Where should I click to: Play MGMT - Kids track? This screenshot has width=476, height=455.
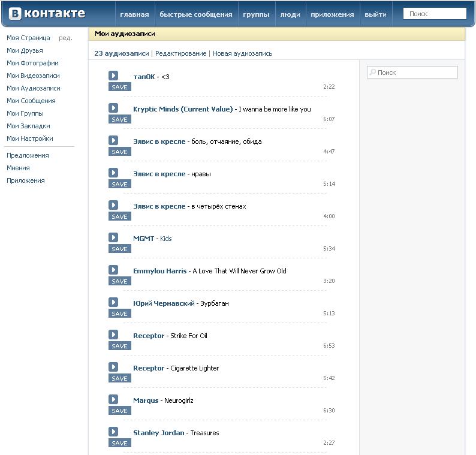point(113,237)
